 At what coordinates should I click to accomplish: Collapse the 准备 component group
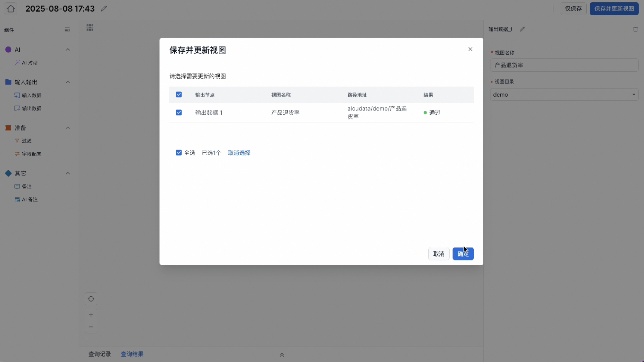click(x=68, y=128)
